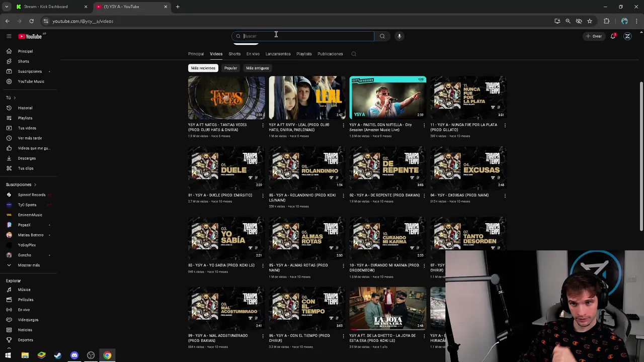
Task: Click the search magnifier button
Action: (382, 36)
